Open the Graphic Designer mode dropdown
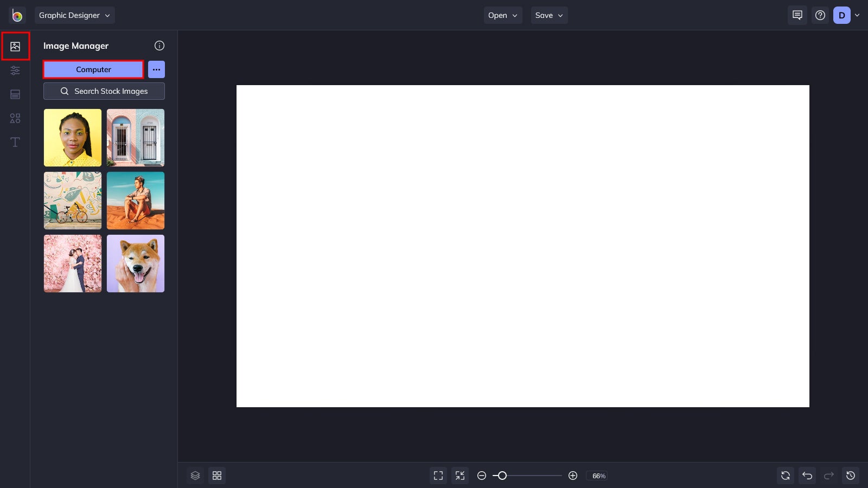 74,15
